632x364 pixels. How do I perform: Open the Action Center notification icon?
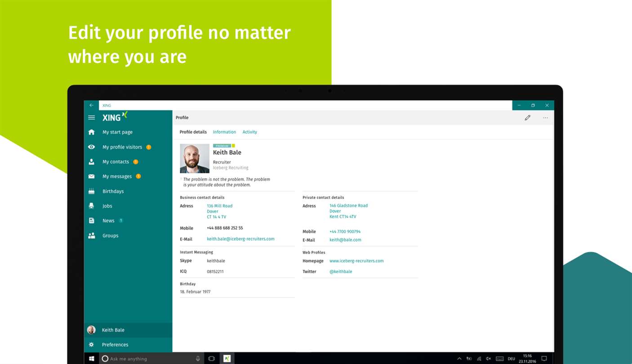point(544,359)
